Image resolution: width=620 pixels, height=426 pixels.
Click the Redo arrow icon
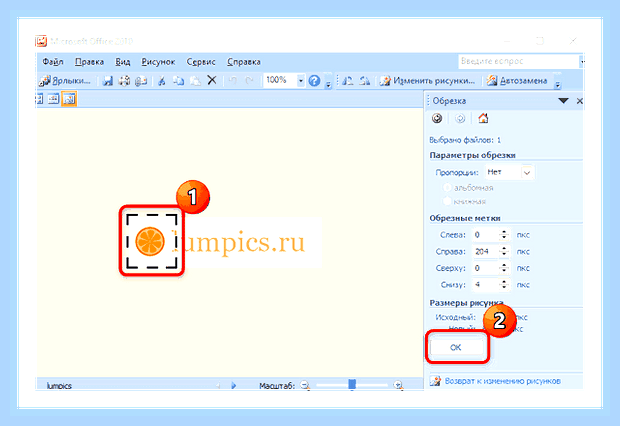pos(249,81)
